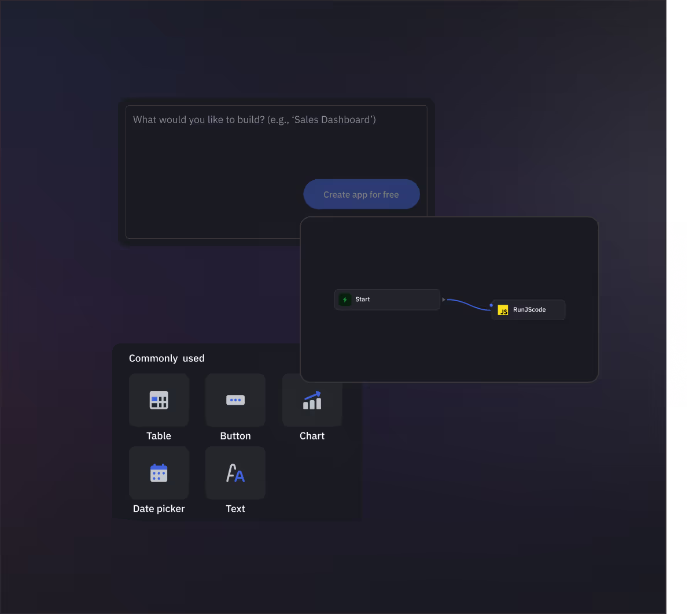Pick the Button component icon
Image resolution: width=700 pixels, height=614 pixels.
[235, 400]
